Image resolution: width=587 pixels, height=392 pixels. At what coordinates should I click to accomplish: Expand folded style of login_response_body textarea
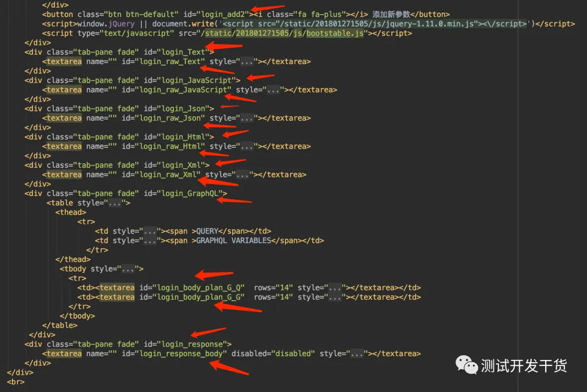tap(357, 353)
